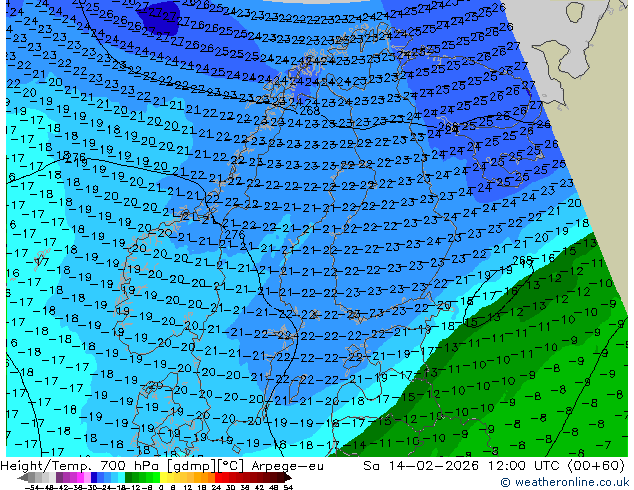Click the 276 contour label over Sweden
Screen dimensions: 634x490
click(235, 234)
